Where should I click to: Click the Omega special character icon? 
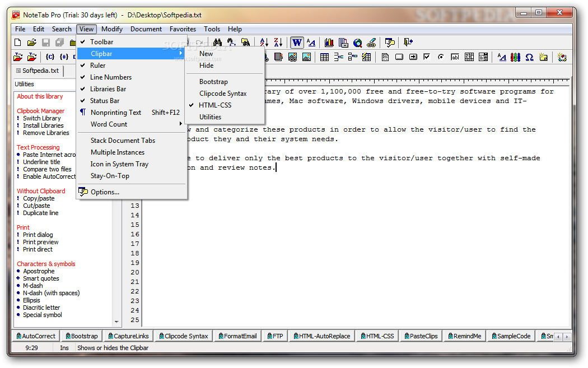(530, 57)
